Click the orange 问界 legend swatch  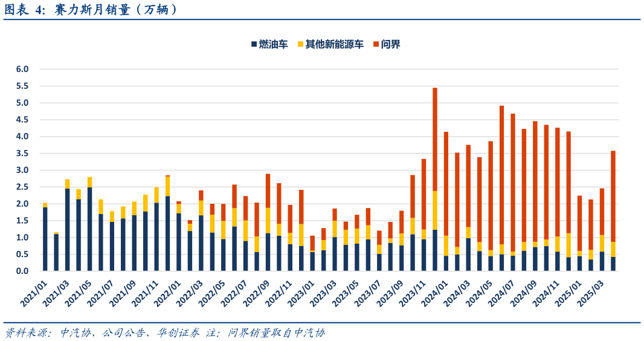(376, 44)
